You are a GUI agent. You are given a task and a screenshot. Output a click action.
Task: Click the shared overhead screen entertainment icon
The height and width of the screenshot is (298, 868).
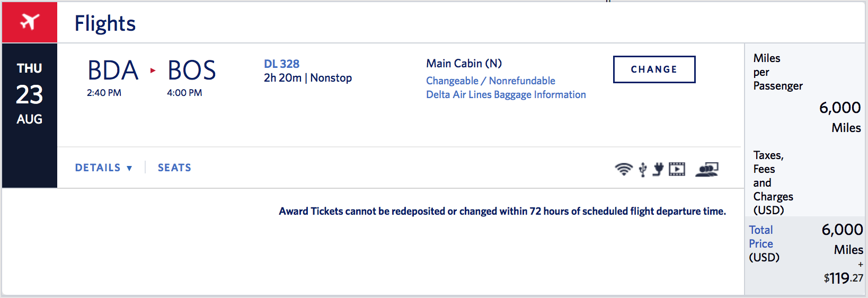(706, 169)
